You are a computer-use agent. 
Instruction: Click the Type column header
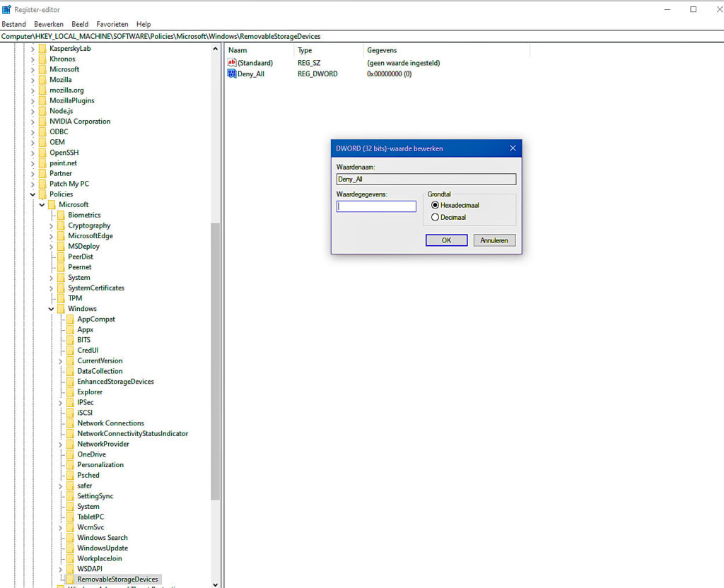click(x=328, y=50)
